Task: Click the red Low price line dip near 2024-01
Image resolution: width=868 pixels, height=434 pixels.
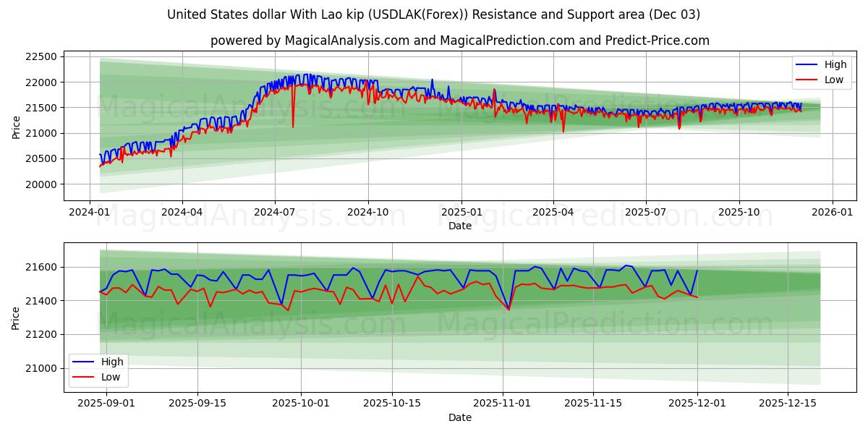Action: coord(99,165)
